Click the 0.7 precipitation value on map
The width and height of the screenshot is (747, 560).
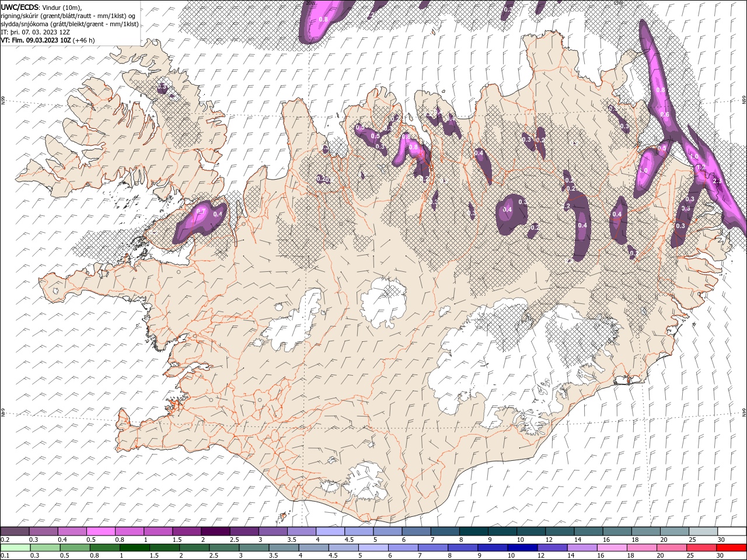click(201, 211)
